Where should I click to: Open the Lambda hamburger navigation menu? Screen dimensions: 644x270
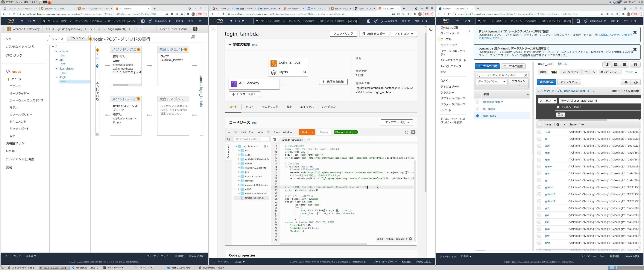213,29
